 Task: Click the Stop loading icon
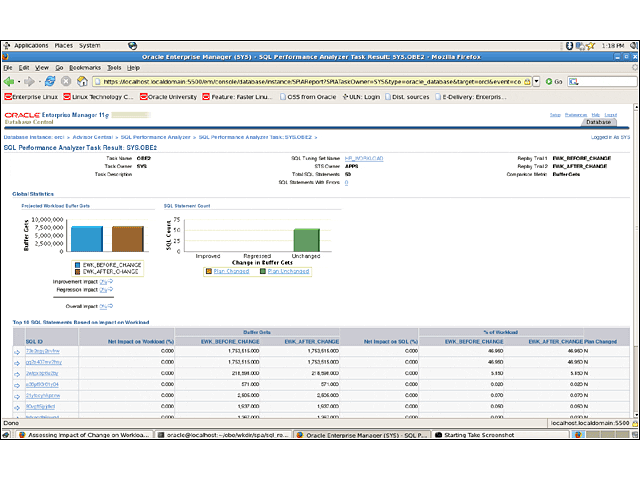66,82
